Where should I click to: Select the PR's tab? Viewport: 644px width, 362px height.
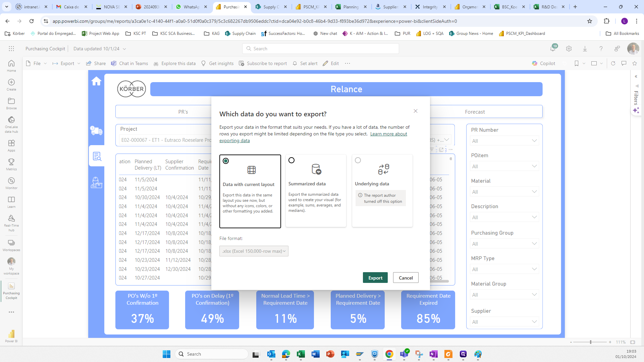(183, 112)
